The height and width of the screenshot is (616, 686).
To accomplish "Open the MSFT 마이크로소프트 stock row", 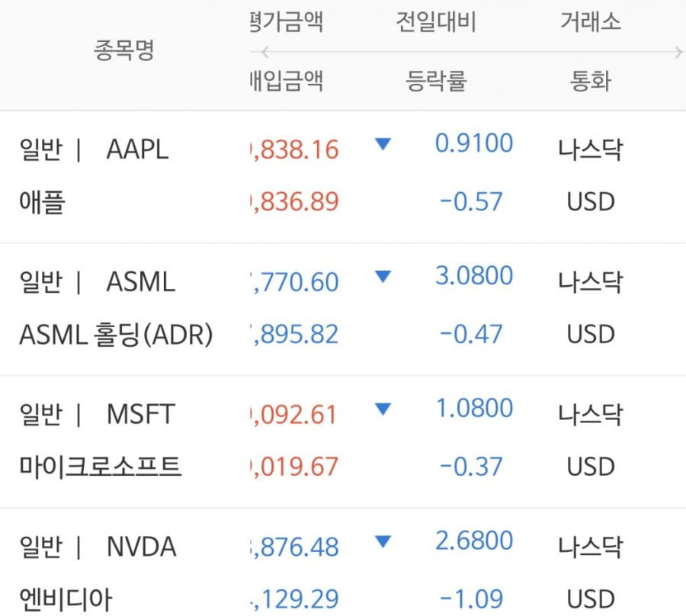I will 343,442.
